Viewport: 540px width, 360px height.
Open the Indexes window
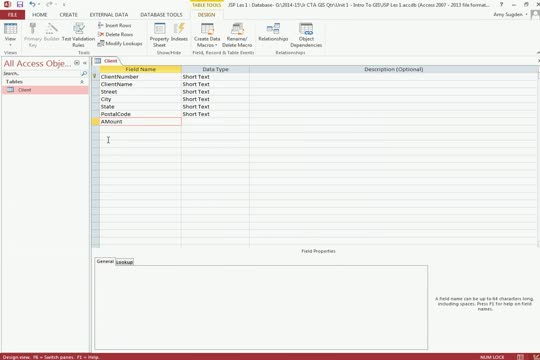[x=179, y=33]
